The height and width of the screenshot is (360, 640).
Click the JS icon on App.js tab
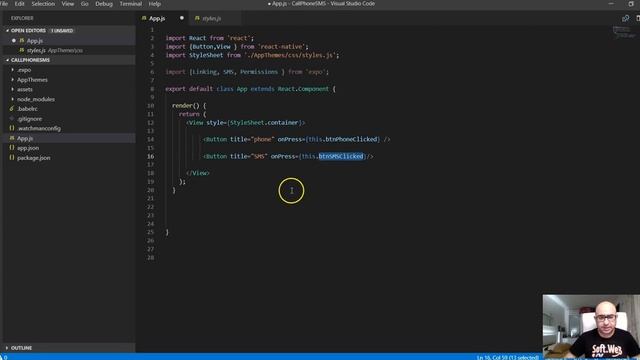pos(144,18)
